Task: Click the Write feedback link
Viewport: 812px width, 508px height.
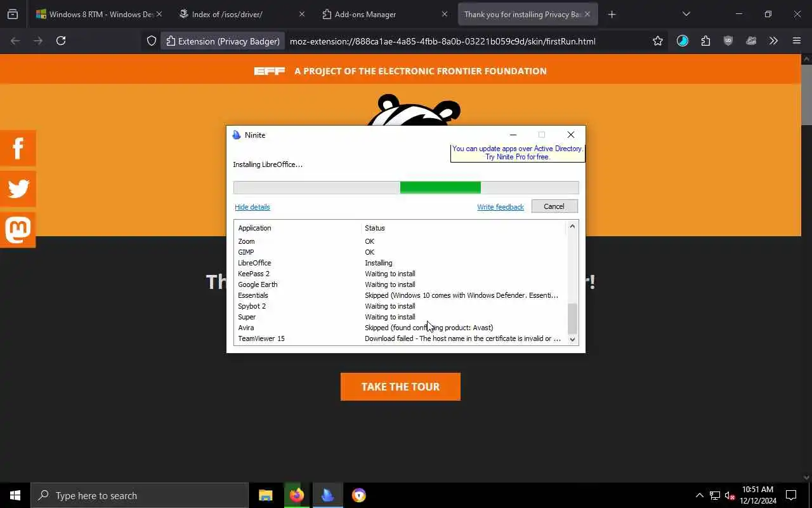Action: click(501, 207)
